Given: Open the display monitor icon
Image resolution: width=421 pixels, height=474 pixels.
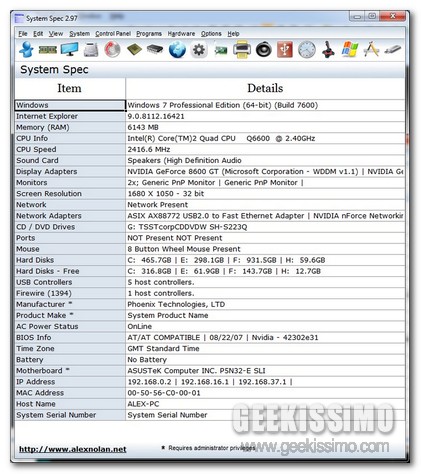Looking at the screenshot, I should [69, 50].
